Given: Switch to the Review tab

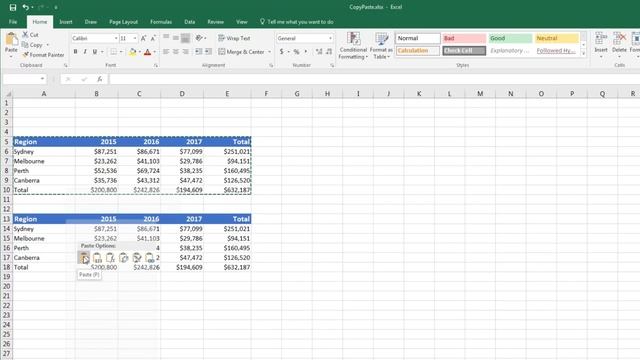Looking at the screenshot, I should click(216, 22).
